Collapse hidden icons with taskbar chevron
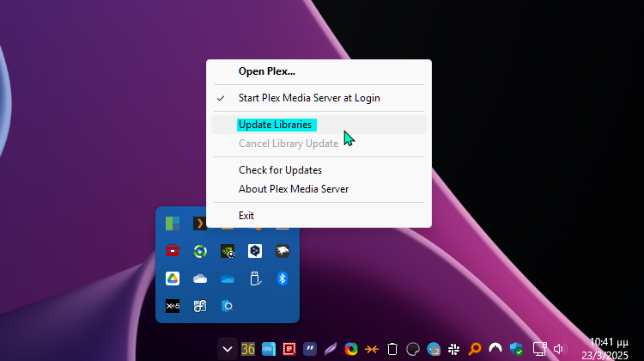This screenshot has width=644, height=361. tap(228, 349)
